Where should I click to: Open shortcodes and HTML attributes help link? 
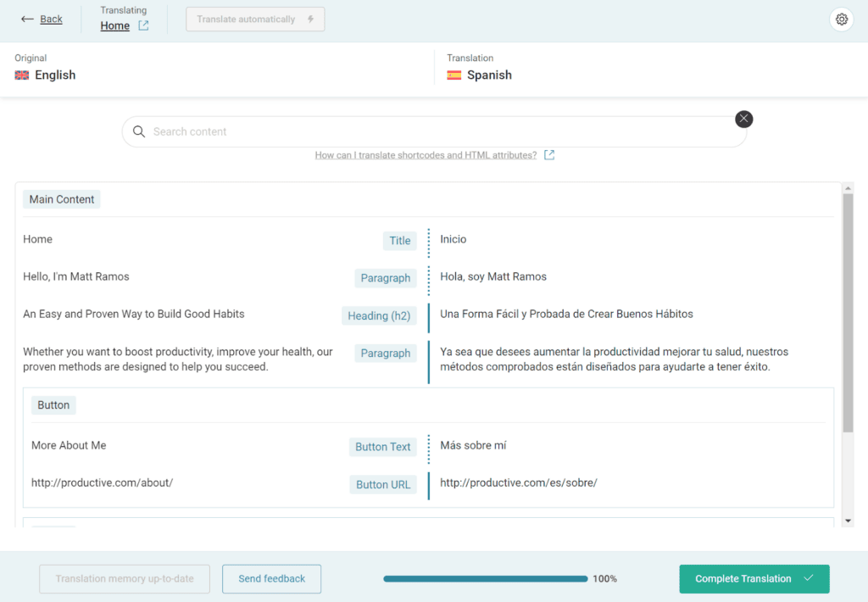point(426,155)
